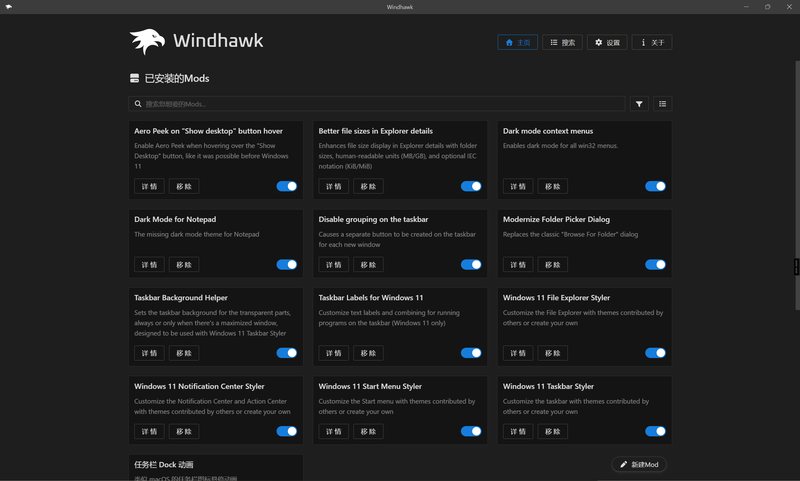
Task: Open the About (关于) tab
Action: click(x=652, y=42)
